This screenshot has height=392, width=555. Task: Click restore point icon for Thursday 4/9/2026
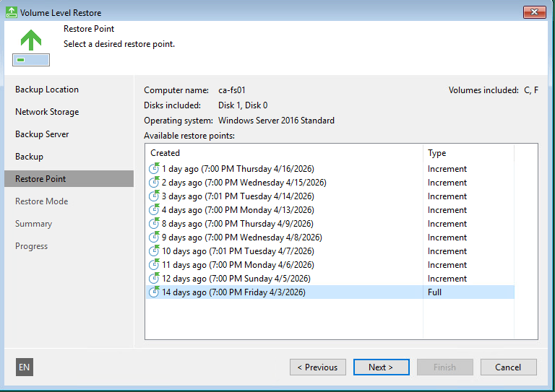click(x=154, y=224)
